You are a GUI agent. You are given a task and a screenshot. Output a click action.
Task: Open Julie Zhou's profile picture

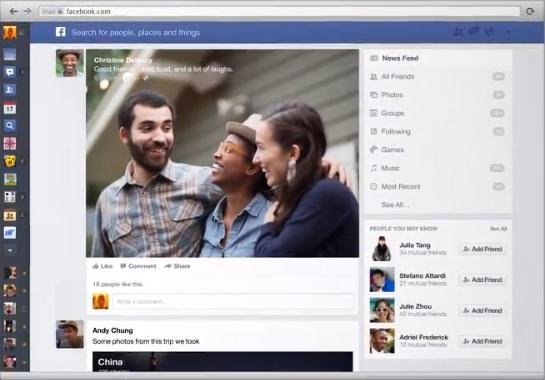[x=382, y=310]
